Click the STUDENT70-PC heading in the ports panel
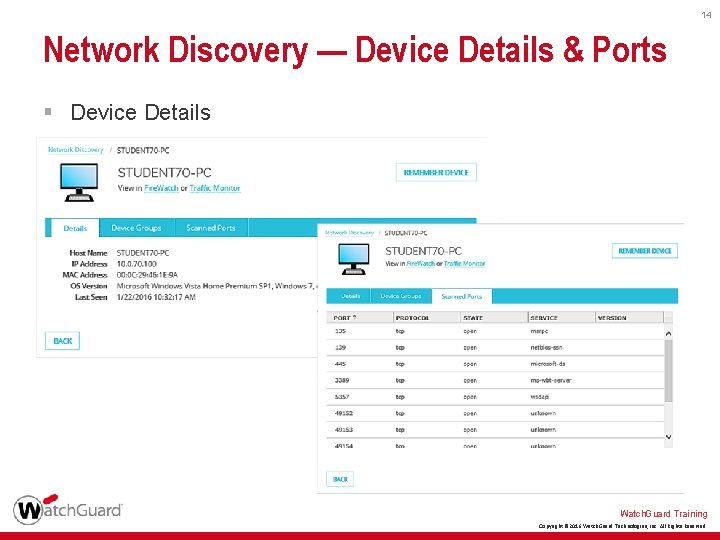 coord(423,251)
